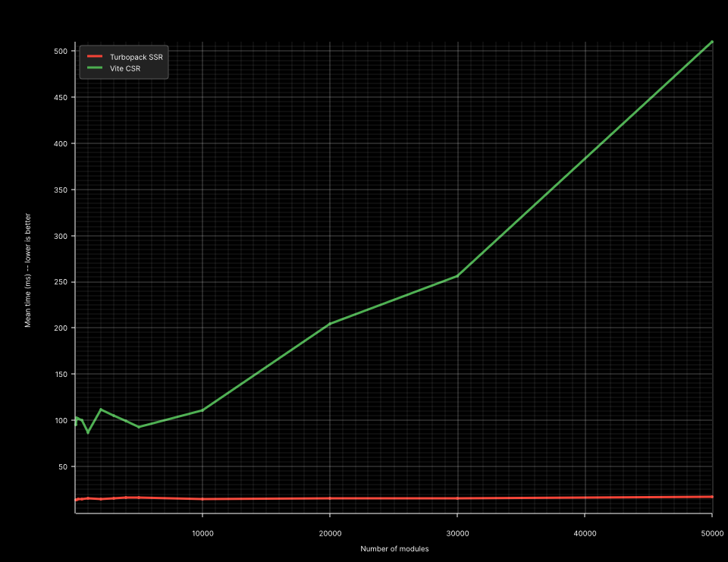This screenshot has width=728, height=562.
Task: Click the y-axis tick label 500
Action: [61, 51]
